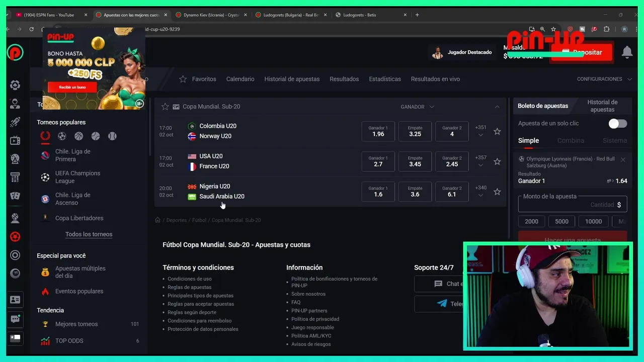Click the browser back arrow
The image size is (644, 362).
click(8, 29)
